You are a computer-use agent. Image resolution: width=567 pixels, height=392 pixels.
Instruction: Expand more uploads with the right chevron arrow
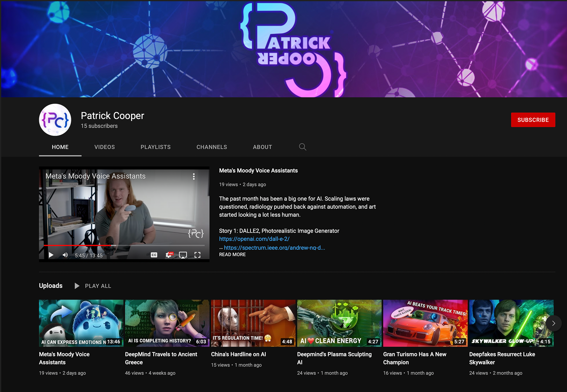click(553, 323)
